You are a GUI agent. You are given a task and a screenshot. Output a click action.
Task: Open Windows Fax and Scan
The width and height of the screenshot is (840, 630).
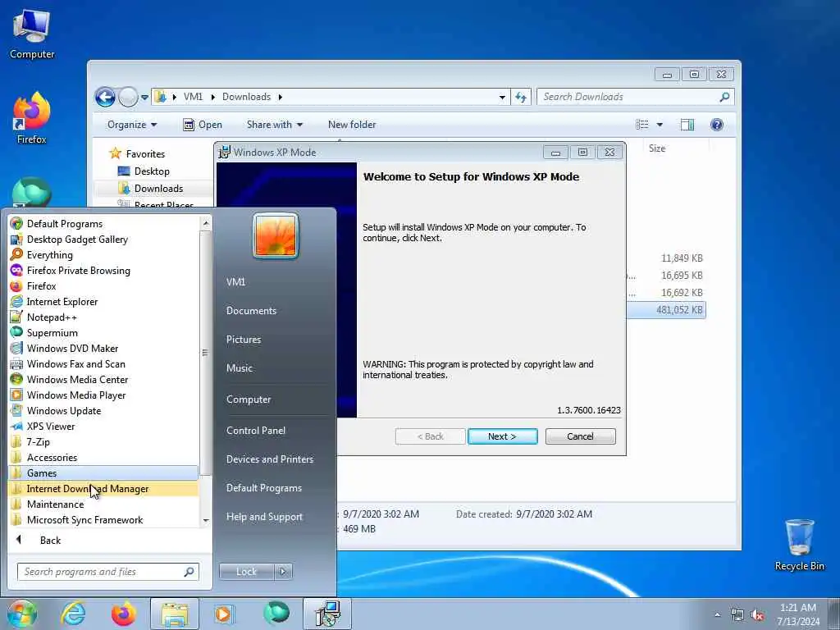pos(103,363)
